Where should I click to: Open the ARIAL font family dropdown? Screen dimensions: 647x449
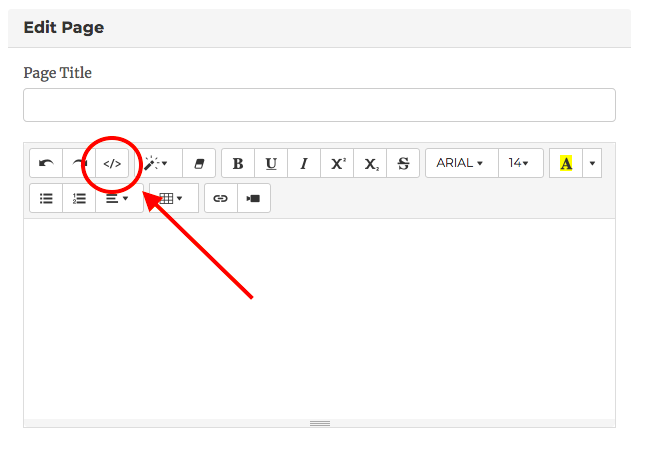pos(460,163)
